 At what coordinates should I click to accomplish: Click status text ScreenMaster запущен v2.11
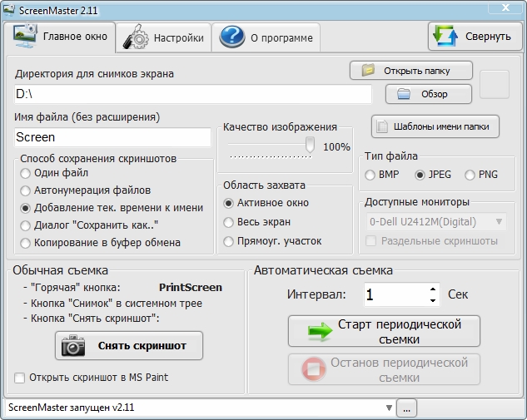pyautogui.click(x=72, y=408)
